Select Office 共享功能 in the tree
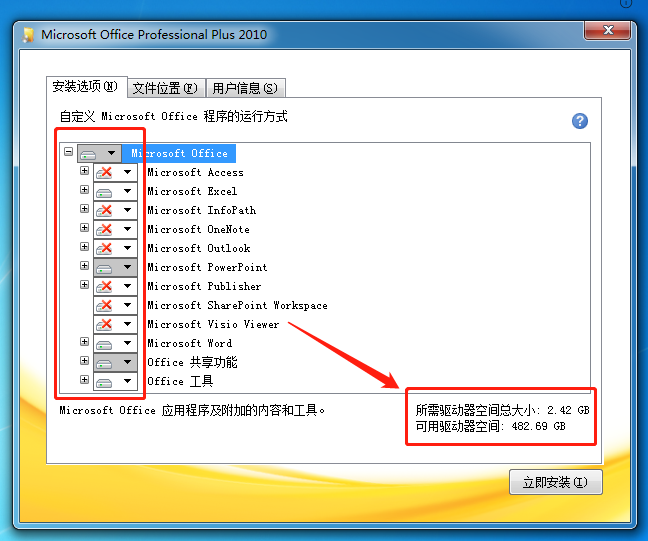 pos(192,362)
